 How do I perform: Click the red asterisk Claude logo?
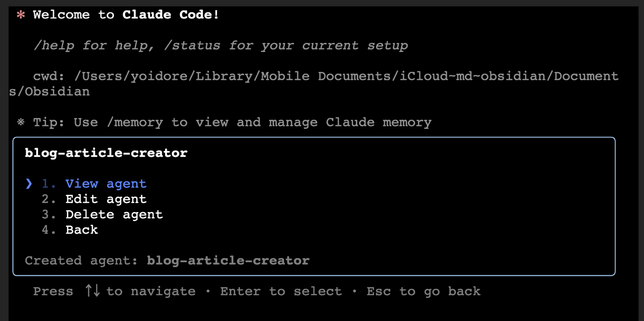click(20, 15)
